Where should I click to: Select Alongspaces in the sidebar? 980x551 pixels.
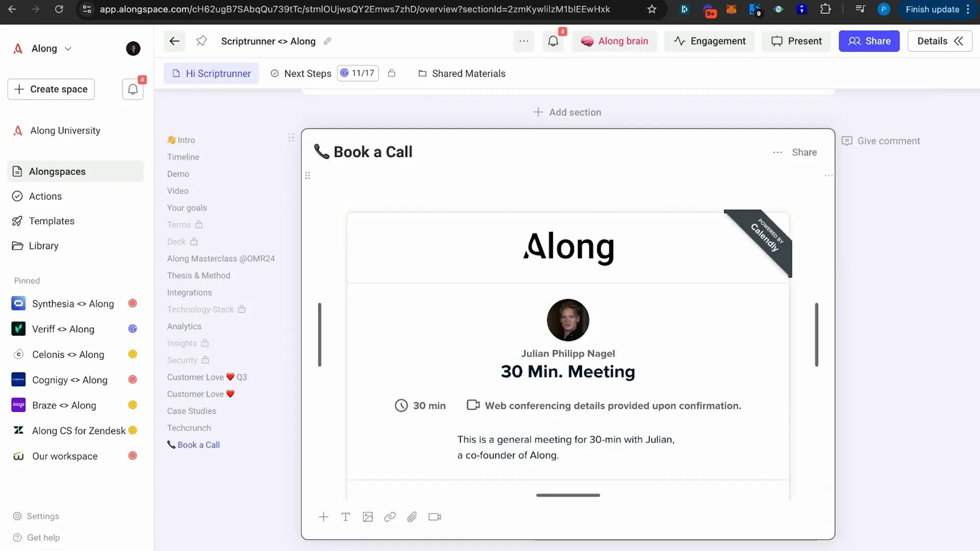[76, 171]
